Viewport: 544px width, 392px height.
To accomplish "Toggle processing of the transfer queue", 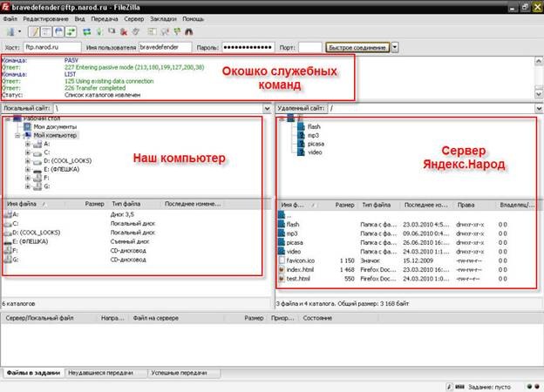I will (x=99, y=32).
